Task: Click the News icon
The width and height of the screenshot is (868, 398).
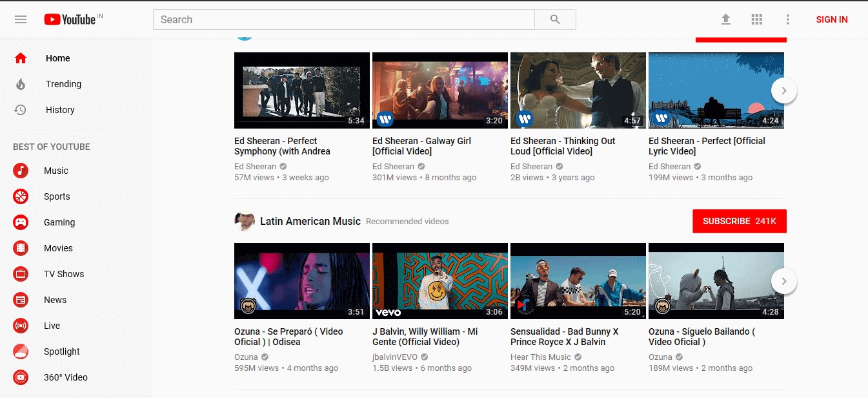Action: click(x=21, y=300)
